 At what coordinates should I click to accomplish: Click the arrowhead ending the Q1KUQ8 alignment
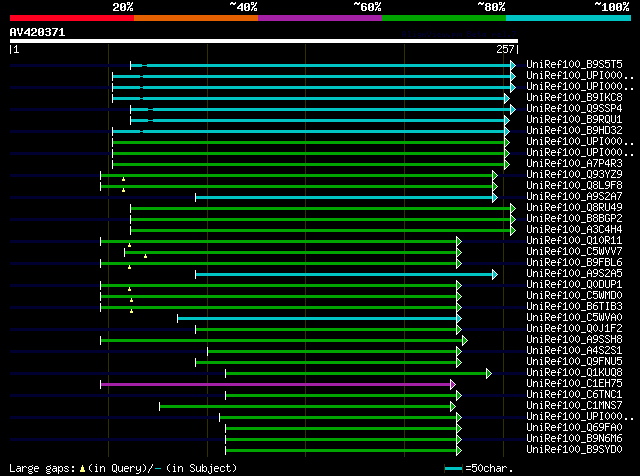489,374
